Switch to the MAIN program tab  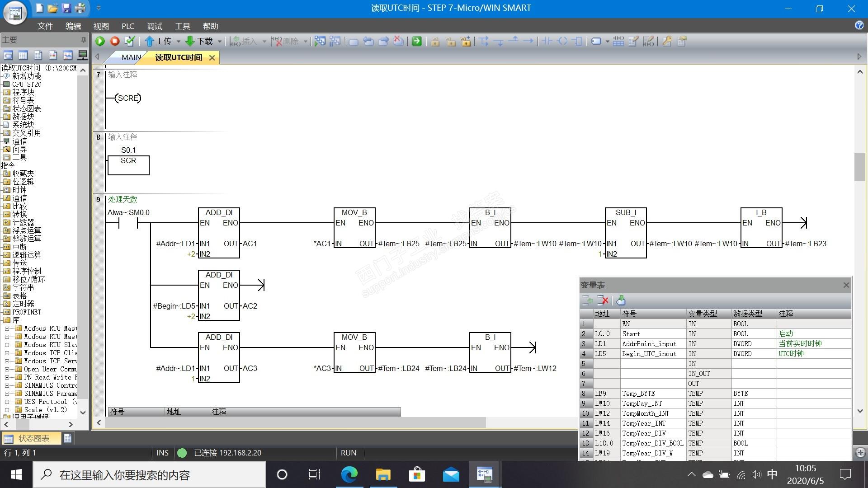coord(131,57)
